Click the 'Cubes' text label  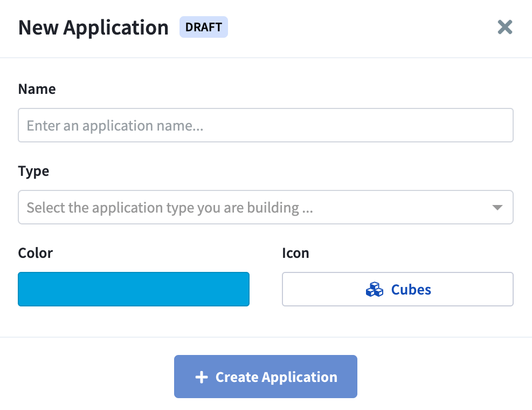coord(411,290)
